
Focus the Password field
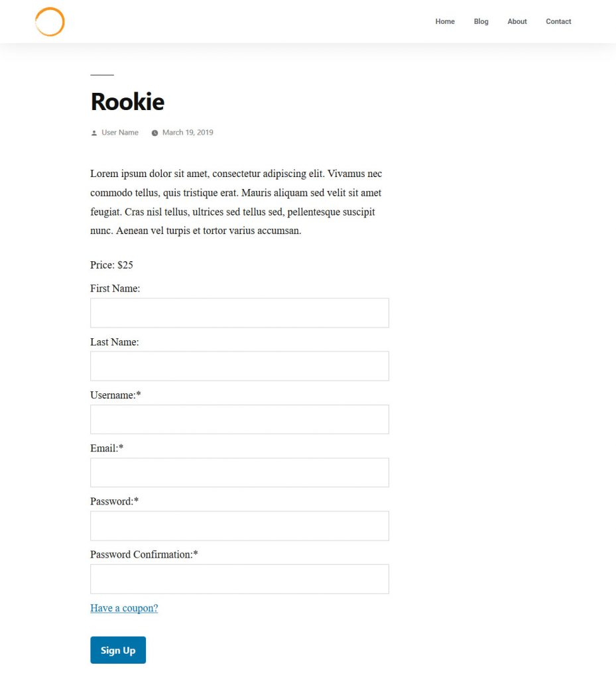pos(239,525)
